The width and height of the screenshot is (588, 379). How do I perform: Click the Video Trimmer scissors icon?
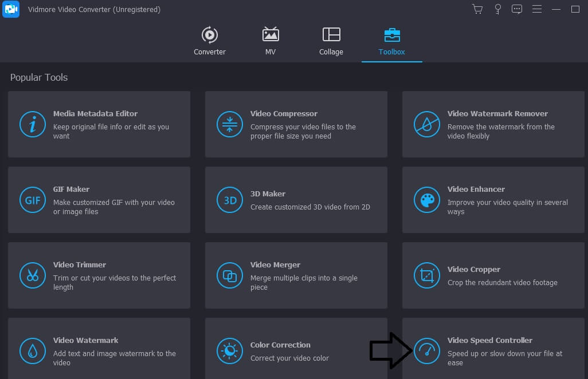coord(33,275)
